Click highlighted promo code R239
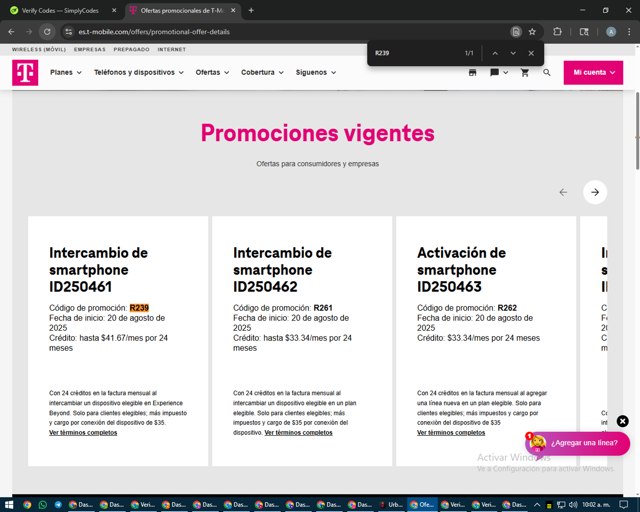The height and width of the screenshot is (512, 640). (139, 308)
